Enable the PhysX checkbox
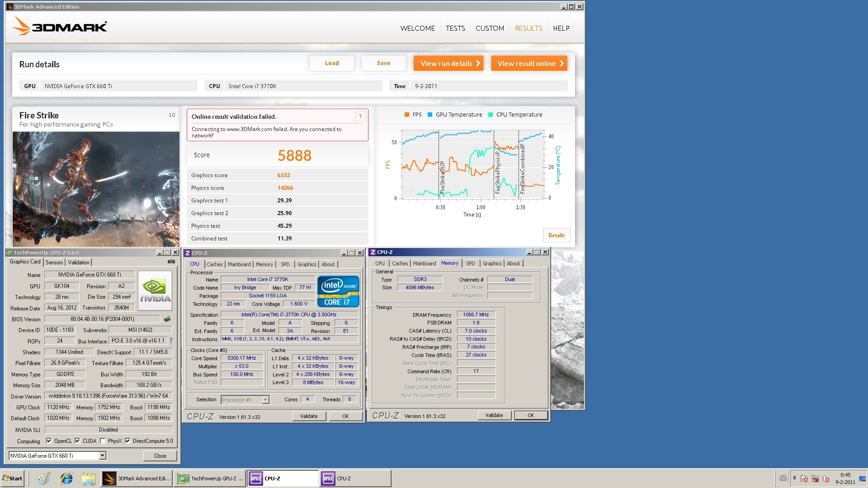The height and width of the screenshot is (488, 868). tap(103, 441)
